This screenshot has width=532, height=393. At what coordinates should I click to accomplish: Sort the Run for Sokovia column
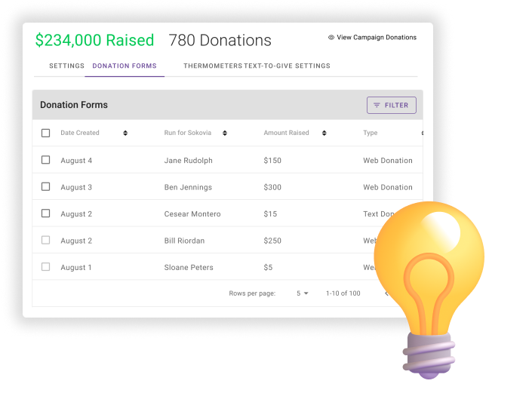[225, 133]
